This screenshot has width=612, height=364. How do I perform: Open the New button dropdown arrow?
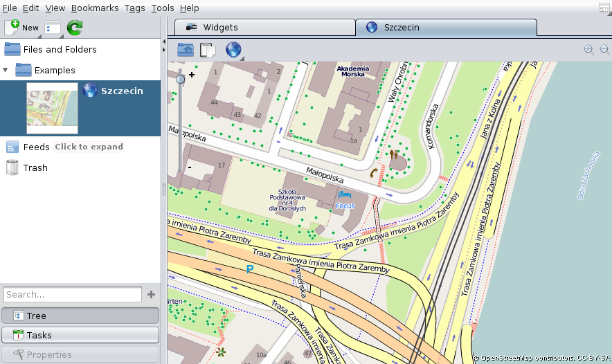click(x=39, y=36)
